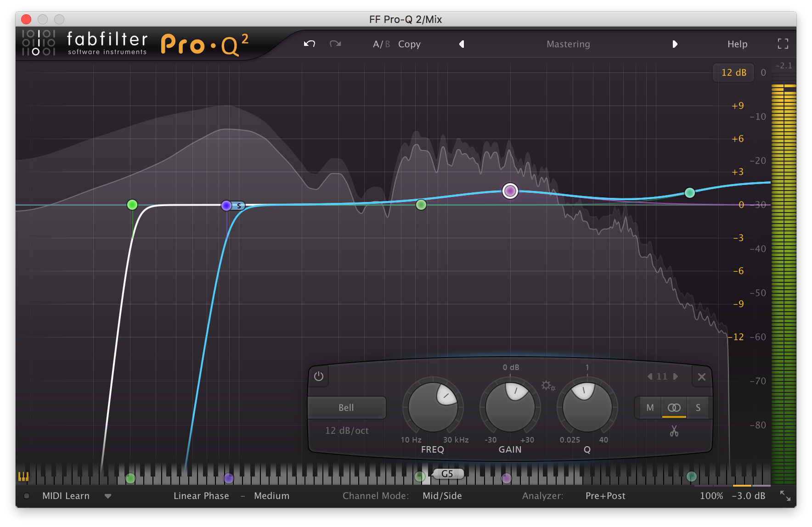Enter full screen mode icon

[x=783, y=44]
